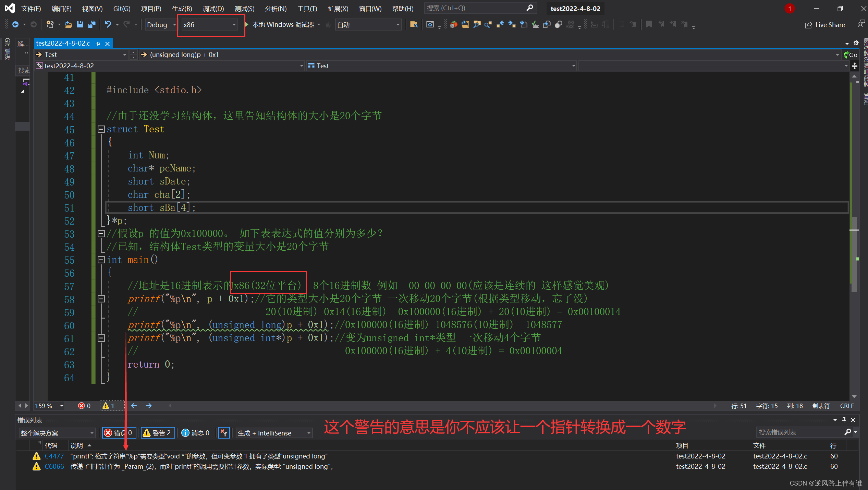Click the Save All icon

click(x=92, y=25)
